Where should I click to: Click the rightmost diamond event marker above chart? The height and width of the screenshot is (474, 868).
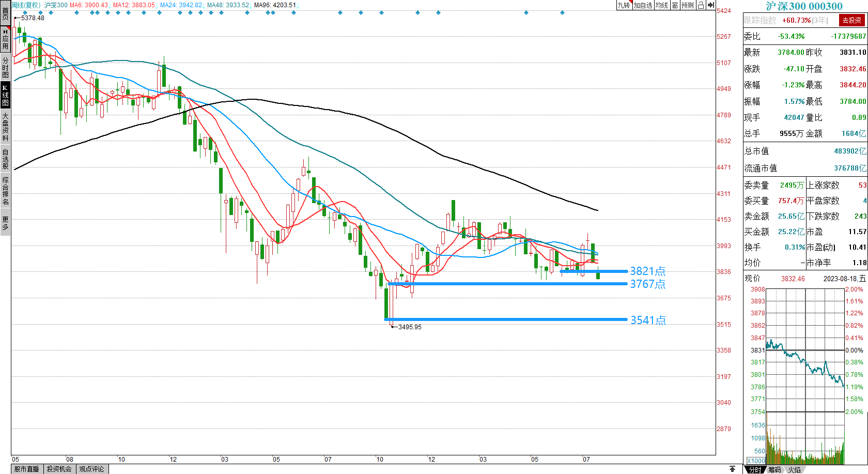[x=562, y=13]
